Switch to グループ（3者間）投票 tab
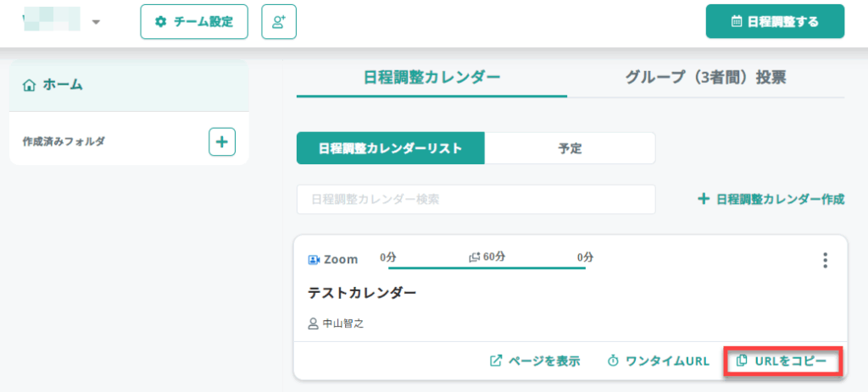 coord(705,78)
